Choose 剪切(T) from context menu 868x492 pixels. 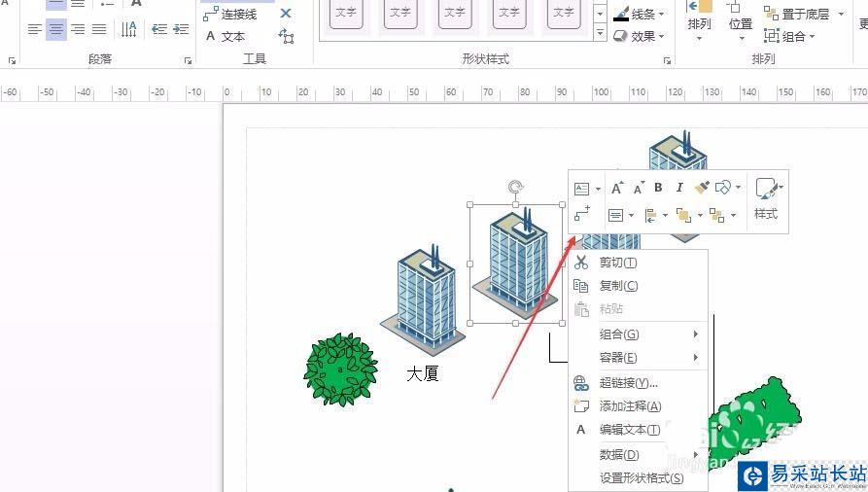point(639,263)
